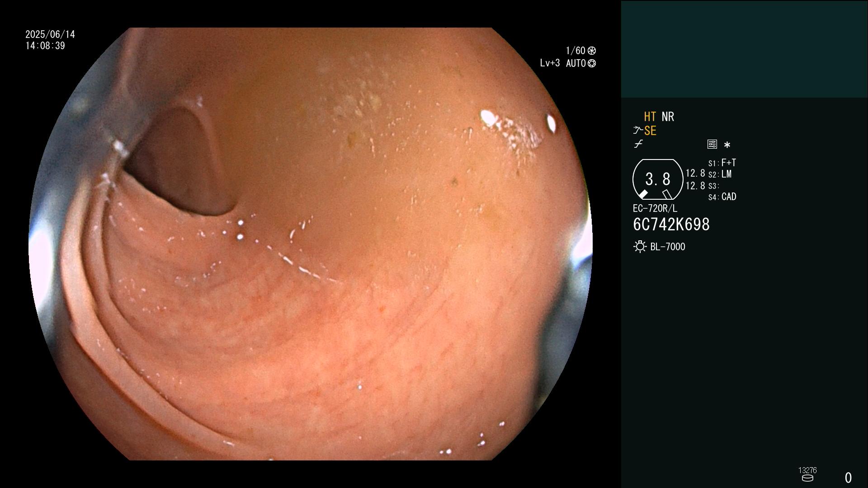The image size is (868, 488).
Task: Click the endoscope live image view
Action: coord(310,244)
